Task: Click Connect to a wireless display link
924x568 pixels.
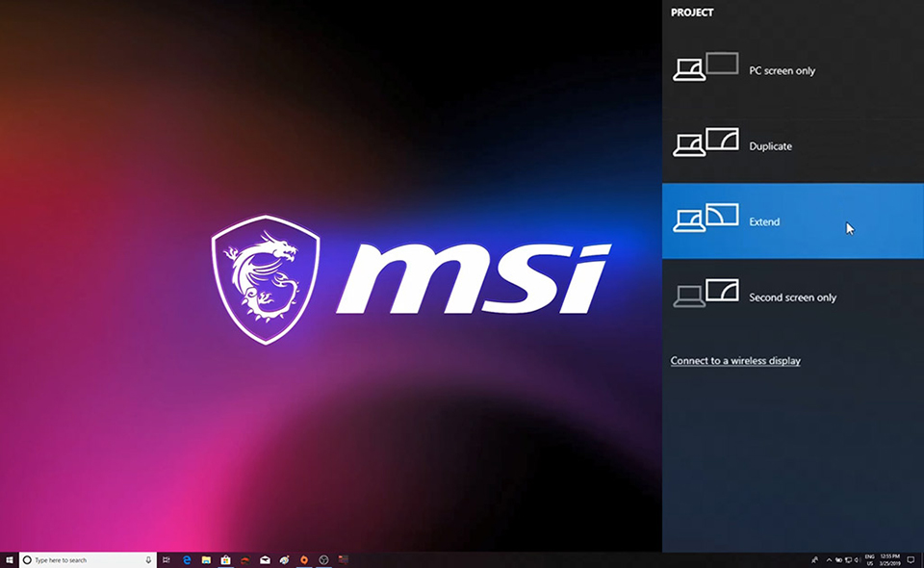Action: [735, 361]
